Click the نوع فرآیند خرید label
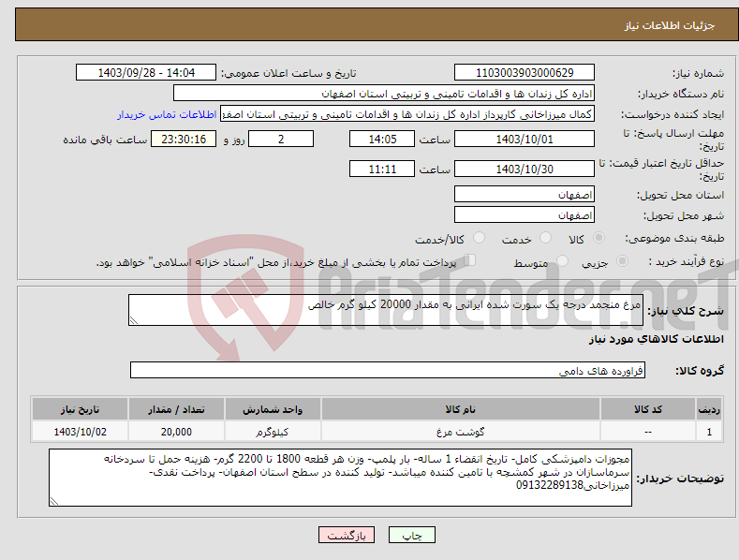Screen dimensions: 739x560 click(x=687, y=261)
